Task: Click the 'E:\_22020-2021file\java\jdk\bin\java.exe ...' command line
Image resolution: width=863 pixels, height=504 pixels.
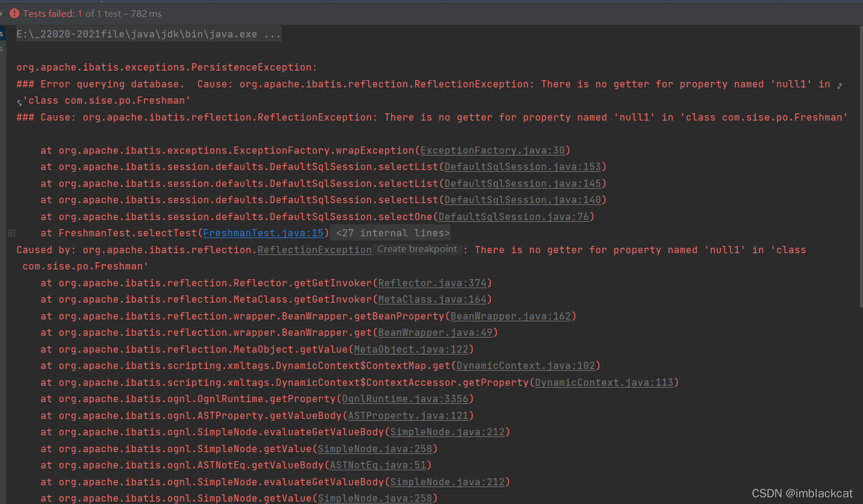Action: pos(148,34)
